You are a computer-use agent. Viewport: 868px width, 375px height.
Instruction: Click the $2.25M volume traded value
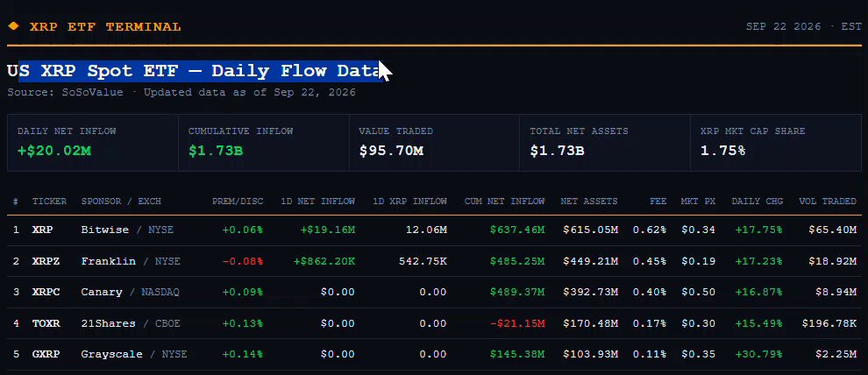pos(836,354)
